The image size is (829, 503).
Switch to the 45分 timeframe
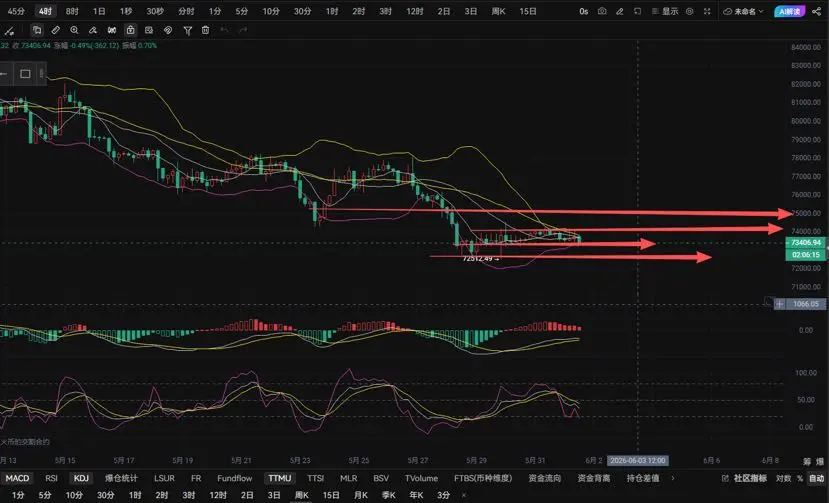tap(16, 11)
